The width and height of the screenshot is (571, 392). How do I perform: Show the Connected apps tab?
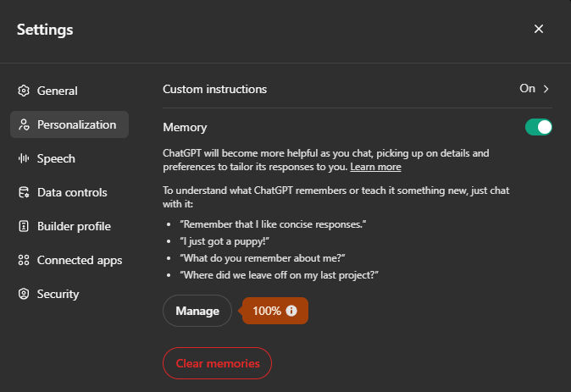[69, 260]
